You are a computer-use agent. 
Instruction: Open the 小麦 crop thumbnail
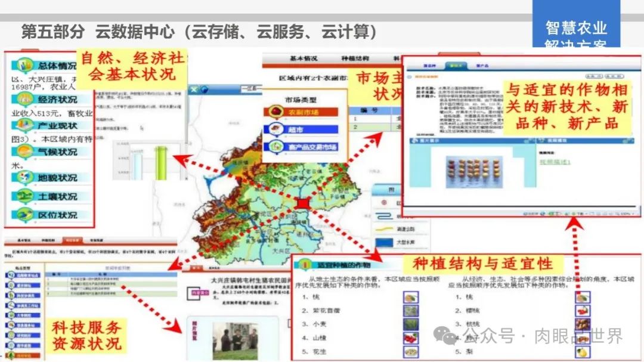(411, 324)
